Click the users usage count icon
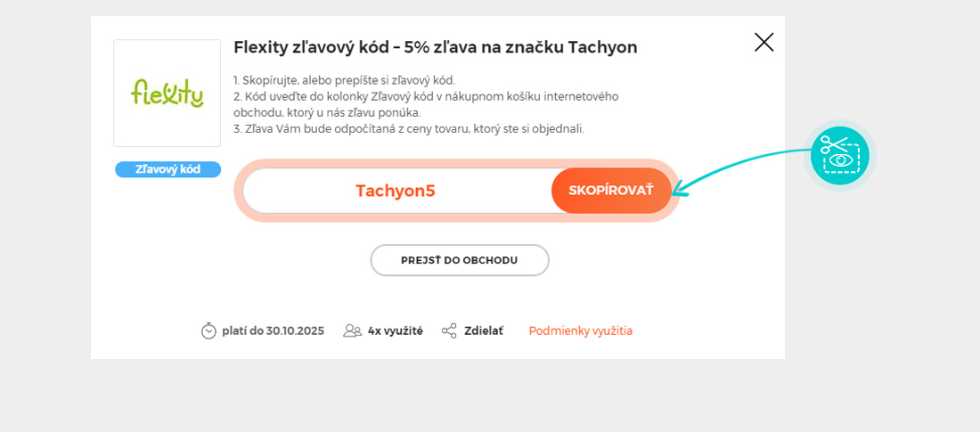Image resolution: width=980 pixels, height=432 pixels. pos(353,330)
